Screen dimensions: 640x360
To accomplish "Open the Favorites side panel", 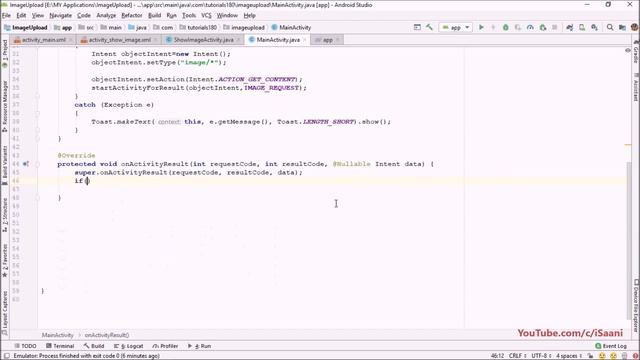I will 5,261.
